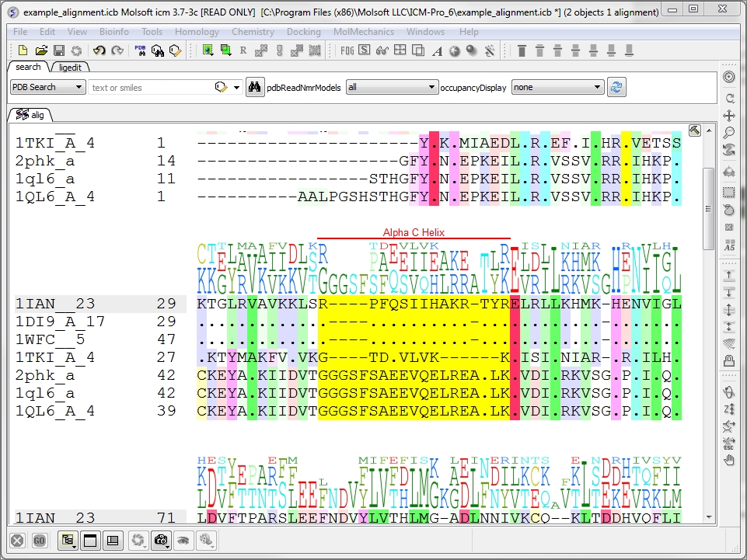Click the Alpha C Helix annotation label

click(414, 232)
